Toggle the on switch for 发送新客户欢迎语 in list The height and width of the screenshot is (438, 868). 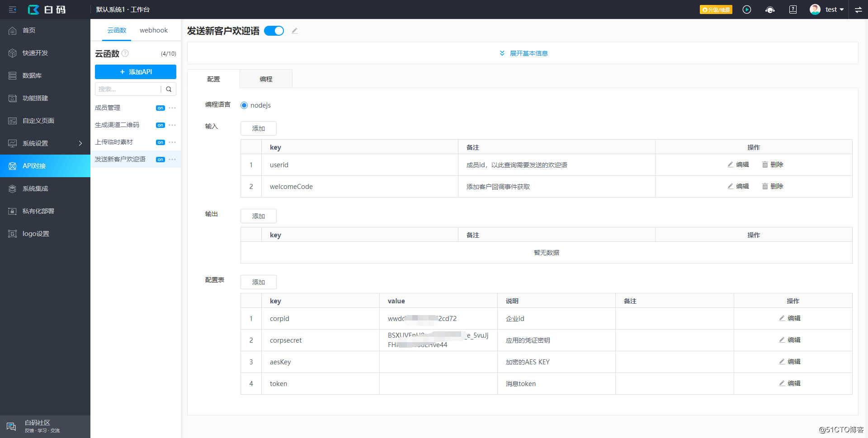160,160
